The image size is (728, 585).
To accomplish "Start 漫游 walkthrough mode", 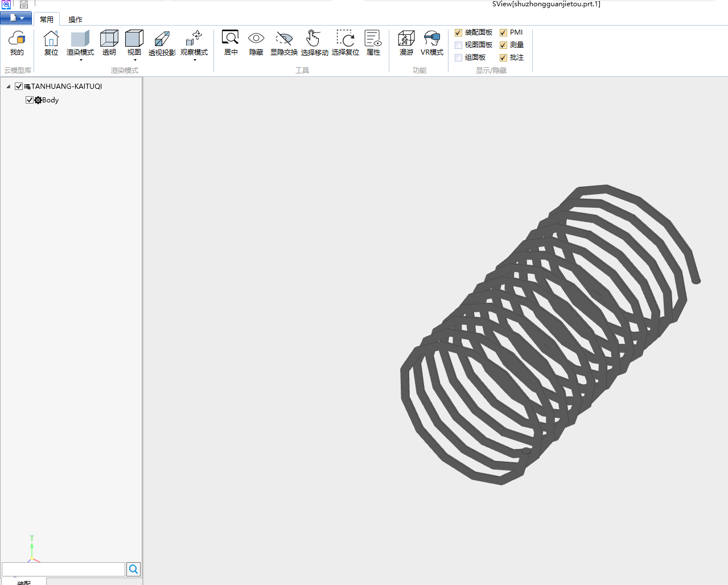I will 406,43.
